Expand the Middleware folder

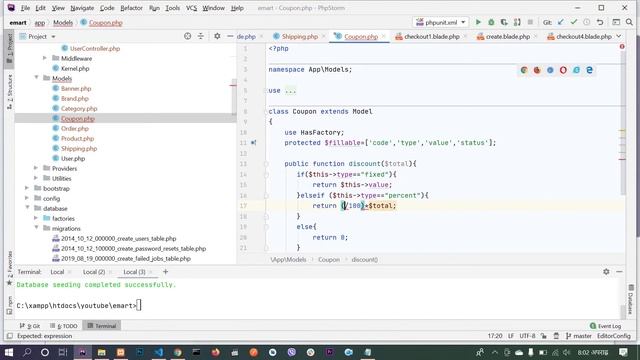pos(45,58)
